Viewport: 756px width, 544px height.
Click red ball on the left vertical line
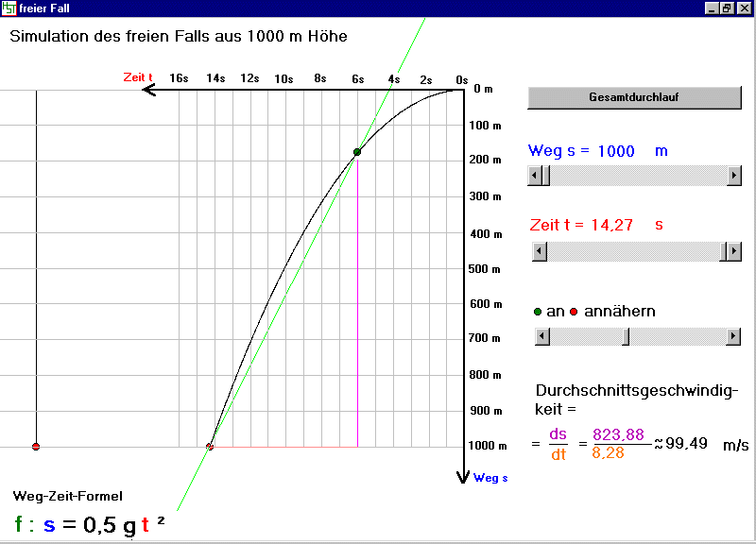tap(36, 447)
